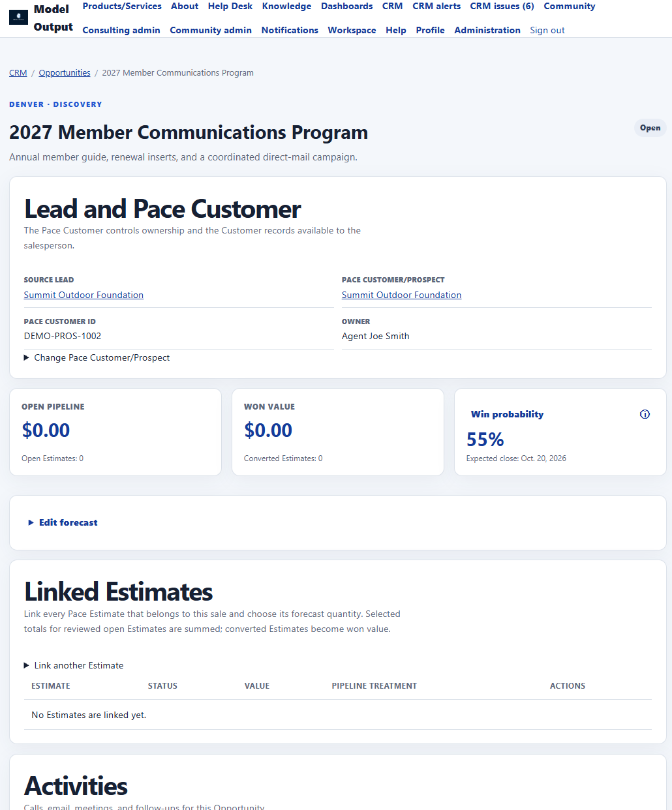Expand the Edit forecast section
Screen dimensions: 672x810
click(x=63, y=522)
